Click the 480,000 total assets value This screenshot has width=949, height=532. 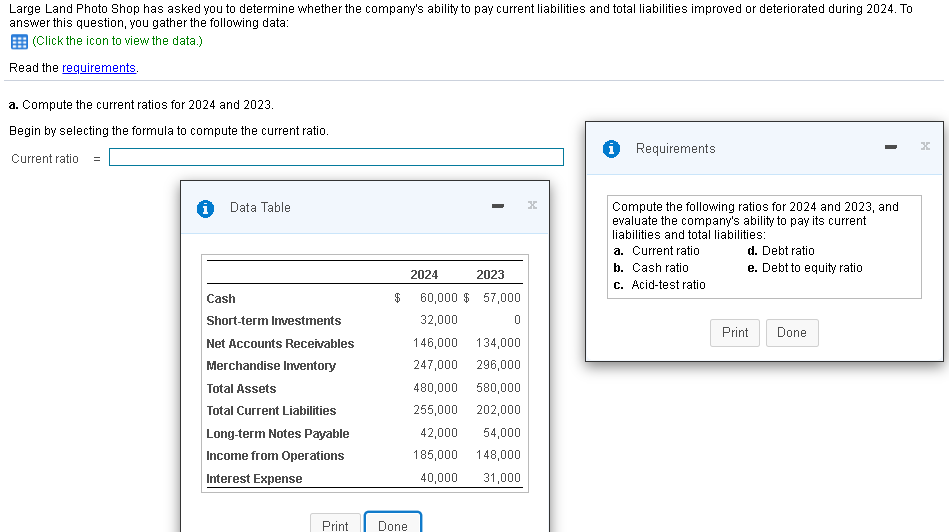pos(435,388)
